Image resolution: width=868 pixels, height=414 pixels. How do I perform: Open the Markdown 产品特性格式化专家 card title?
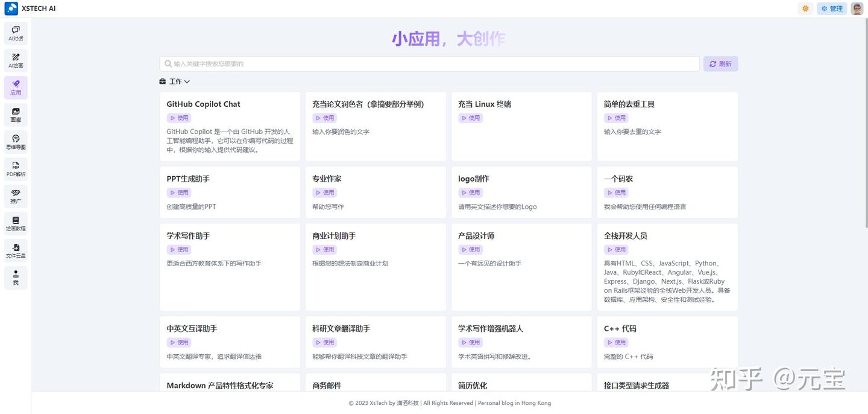point(220,386)
